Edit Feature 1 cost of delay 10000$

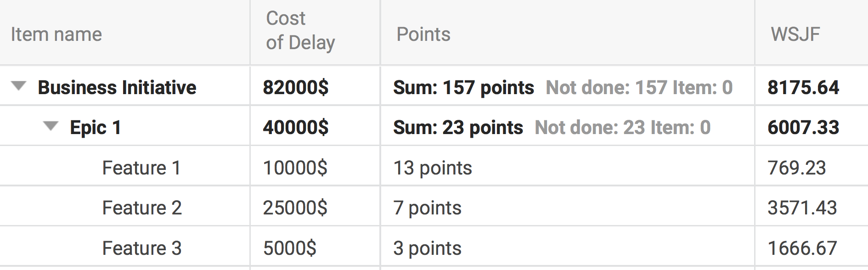coord(295,168)
